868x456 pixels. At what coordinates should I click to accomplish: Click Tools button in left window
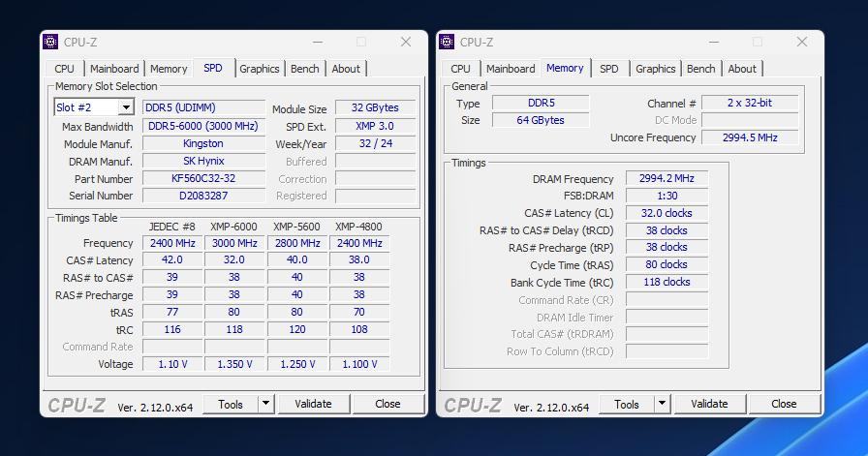231,404
